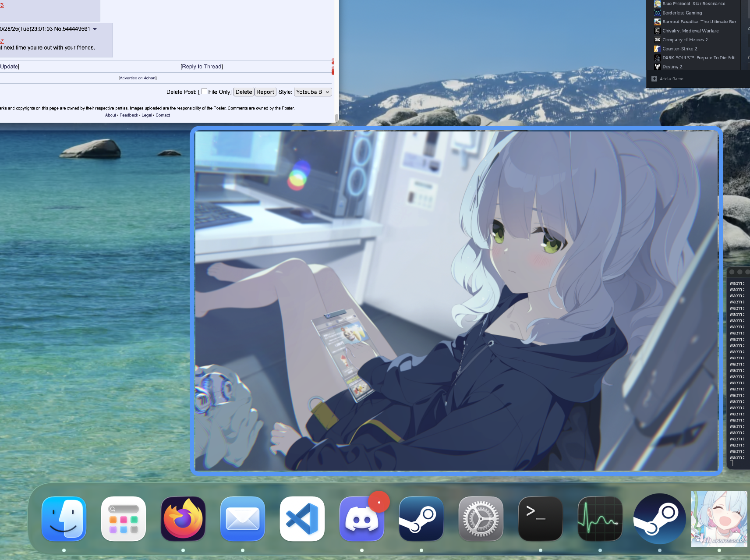Click the Update link in the thread footer

point(9,67)
